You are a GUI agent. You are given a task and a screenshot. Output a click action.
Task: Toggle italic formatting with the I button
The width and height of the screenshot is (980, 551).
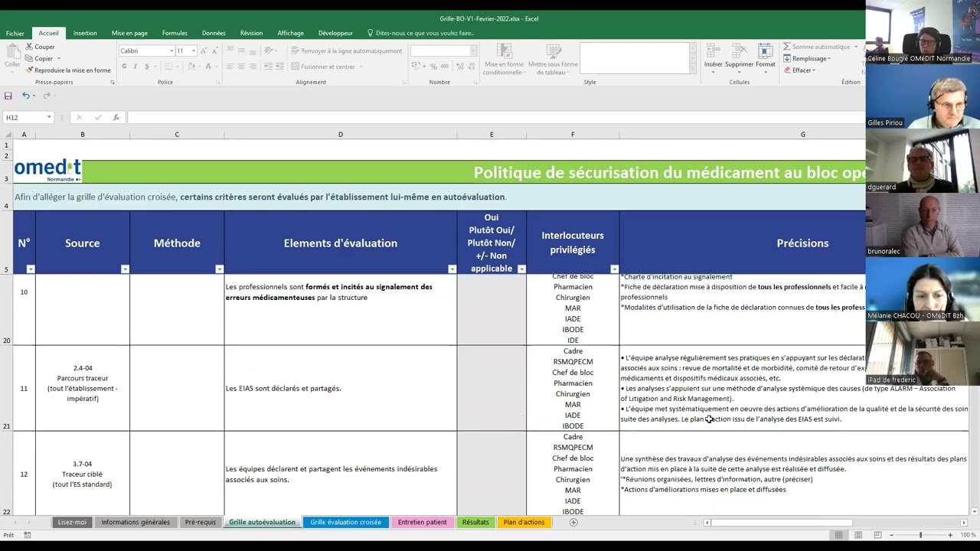[x=136, y=67]
